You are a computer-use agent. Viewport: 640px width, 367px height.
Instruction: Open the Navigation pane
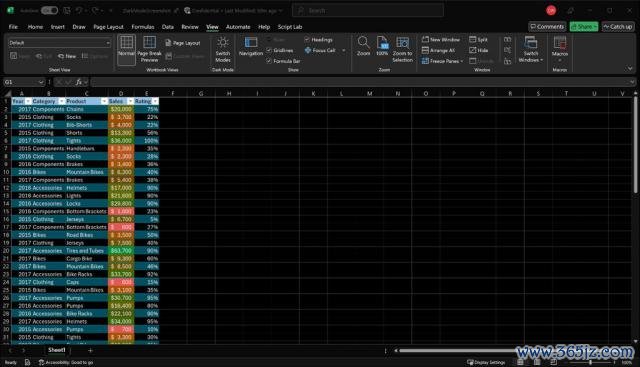[251, 46]
